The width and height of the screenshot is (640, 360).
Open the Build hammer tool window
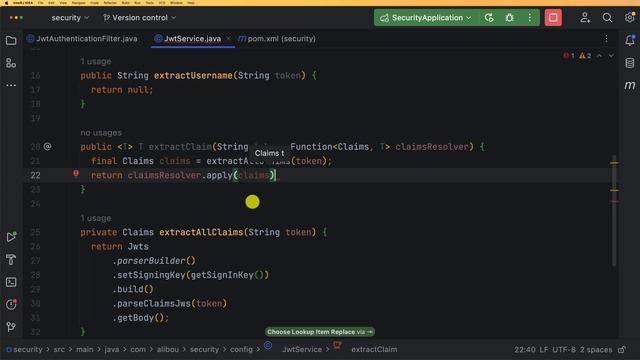tap(11, 259)
